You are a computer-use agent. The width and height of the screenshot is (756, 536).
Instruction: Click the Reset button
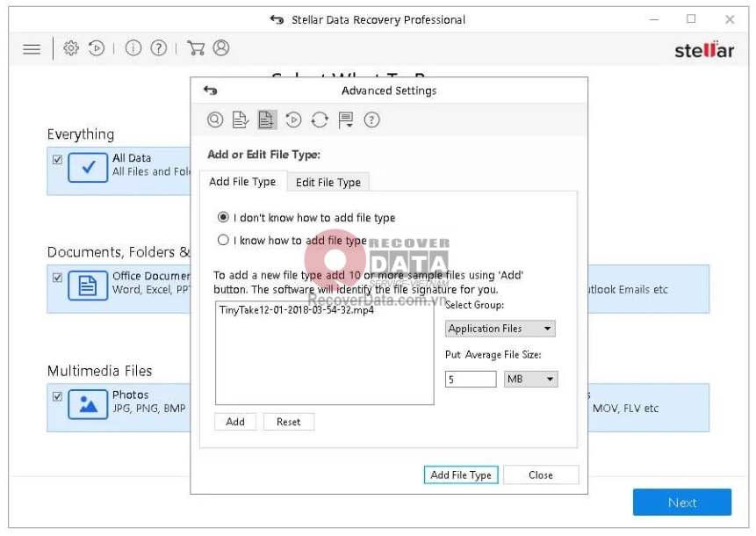288,422
